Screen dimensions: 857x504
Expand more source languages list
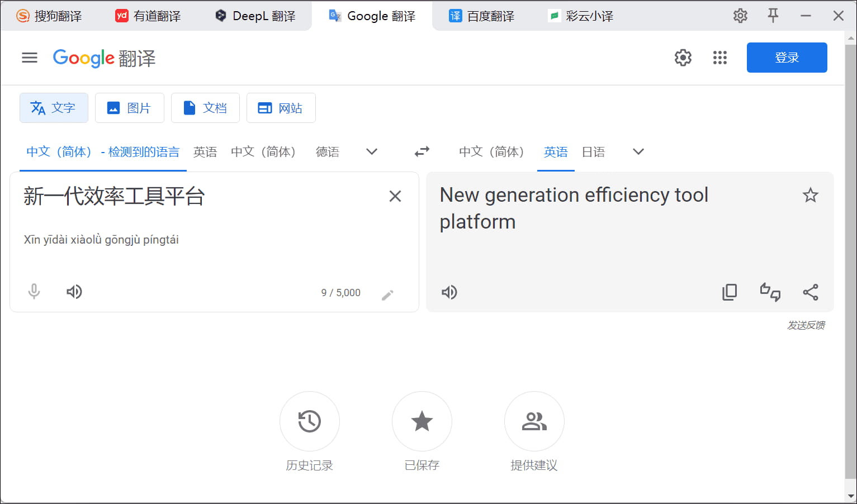(372, 151)
